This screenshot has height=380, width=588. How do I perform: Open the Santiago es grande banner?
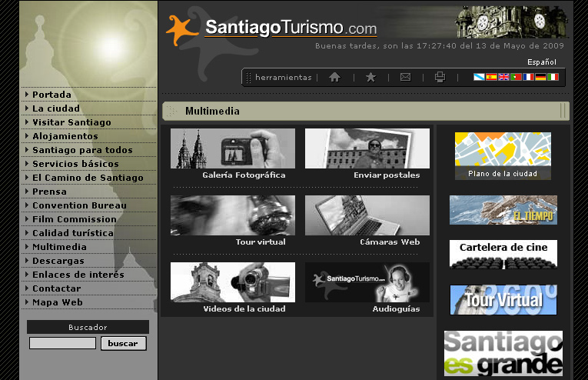tap(503, 353)
